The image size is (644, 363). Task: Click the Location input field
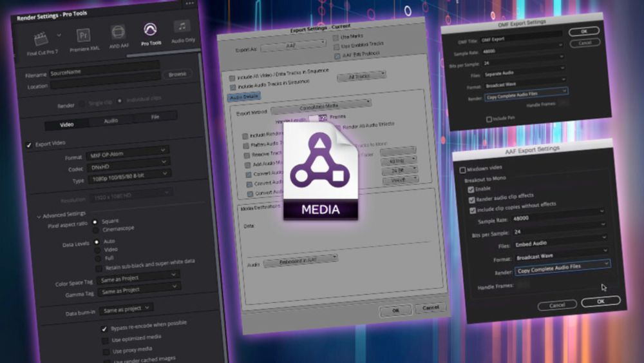105,81
